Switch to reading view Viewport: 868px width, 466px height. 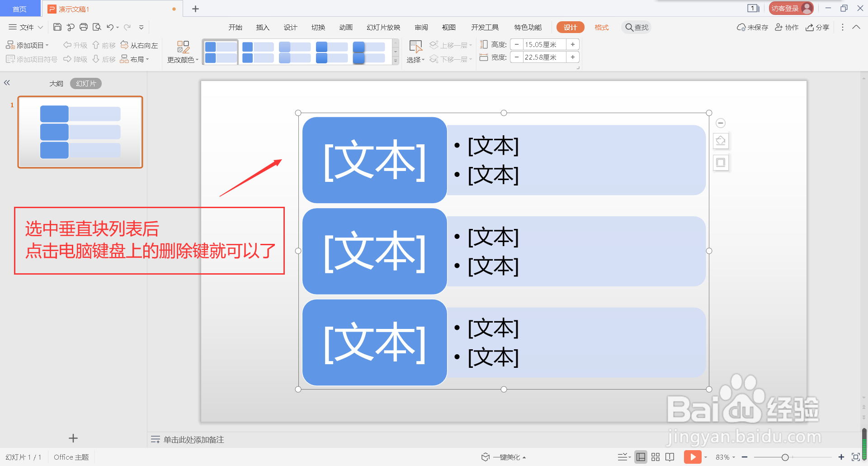pyautogui.click(x=670, y=457)
